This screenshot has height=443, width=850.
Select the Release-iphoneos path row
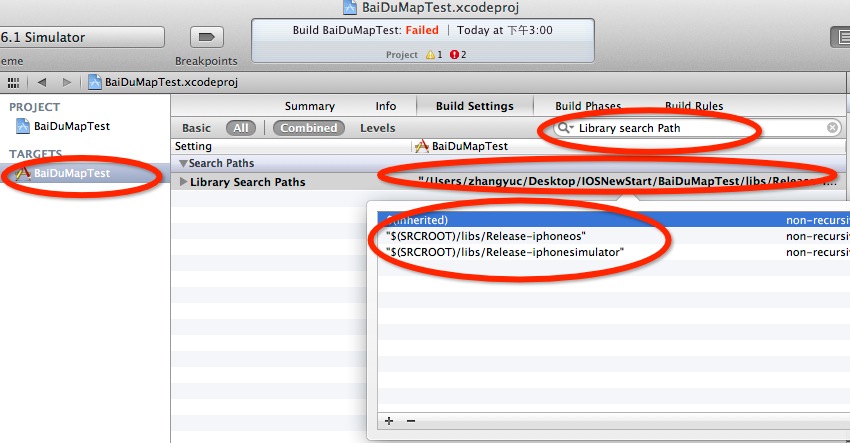pyautogui.click(x=614, y=236)
